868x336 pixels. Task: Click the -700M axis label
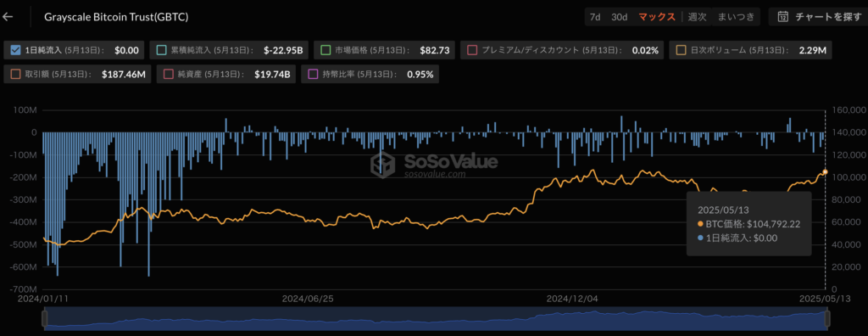point(23,289)
